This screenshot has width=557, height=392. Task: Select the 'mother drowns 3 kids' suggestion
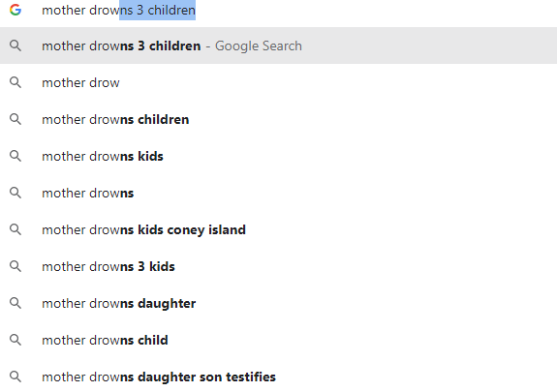pos(279,266)
